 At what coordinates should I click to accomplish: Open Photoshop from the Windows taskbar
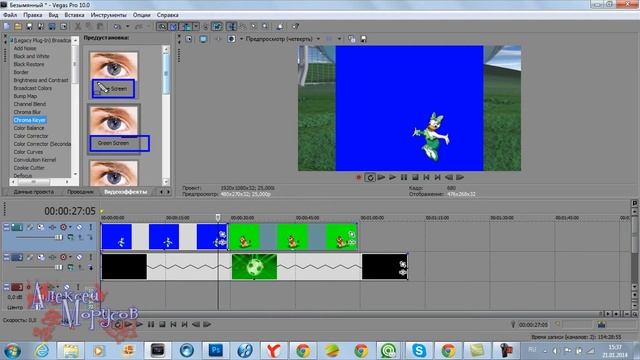coord(216,350)
